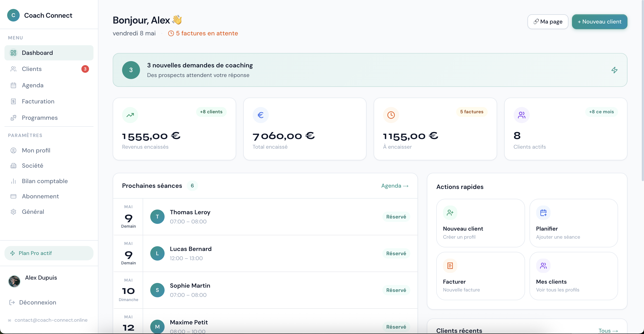Open the Société settings page
This screenshot has width=644, height=334.
(49, 166)
